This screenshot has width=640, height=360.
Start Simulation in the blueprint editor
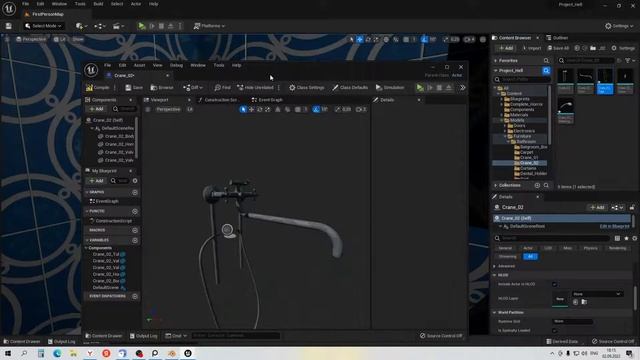[x=390, y=88]
